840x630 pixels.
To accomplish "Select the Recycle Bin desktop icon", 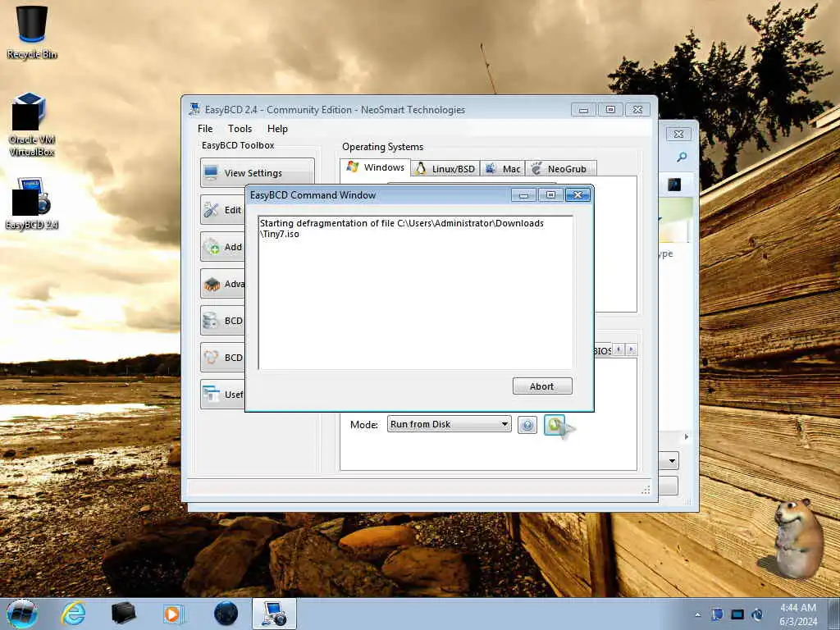I will 32,32.
